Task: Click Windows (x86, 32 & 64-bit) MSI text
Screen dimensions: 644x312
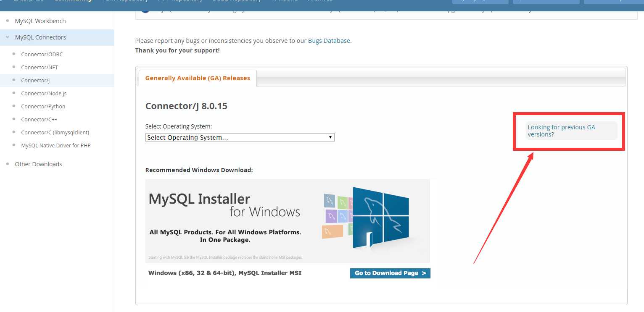Action: pos(225,273)
